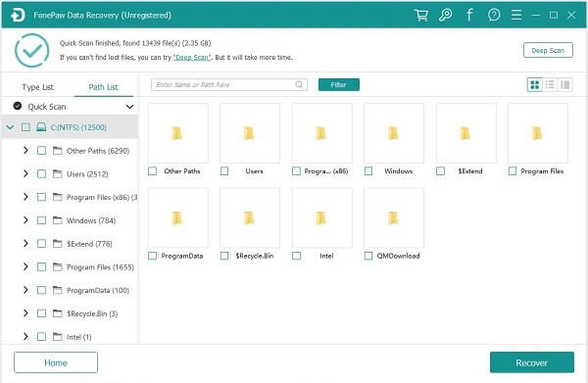Check Users (2512) tree checkbox
This screenshot has width=588, height=383.
(x=41, y=174)
